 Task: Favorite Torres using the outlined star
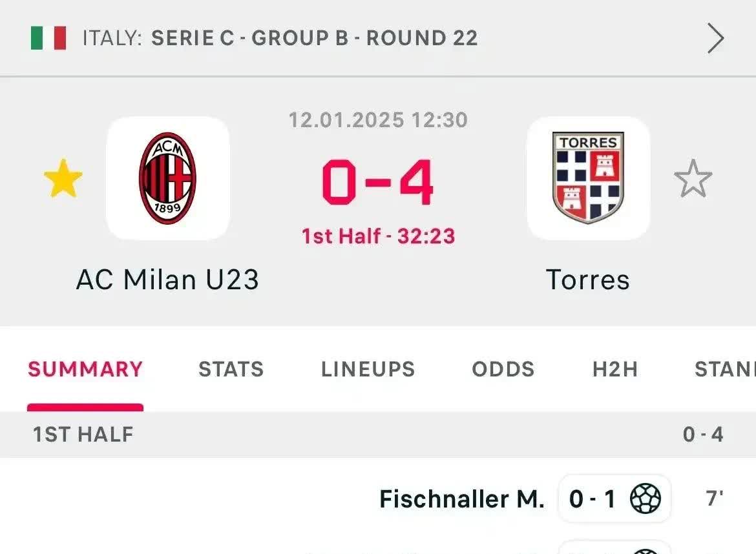[x=693, y=179]
